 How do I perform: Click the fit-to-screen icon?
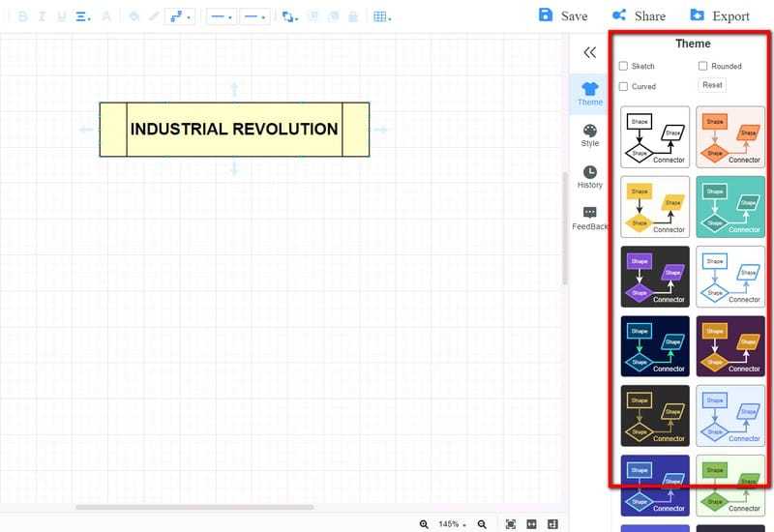[x=511, y=524]
